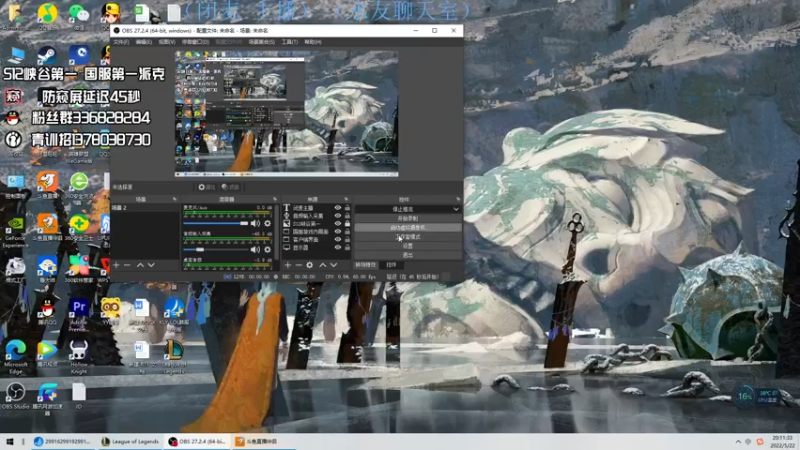This screenshot has width=800, height=450.
Task: Show hidden tray icons in taskbar
Action: [x=738, y=442]
